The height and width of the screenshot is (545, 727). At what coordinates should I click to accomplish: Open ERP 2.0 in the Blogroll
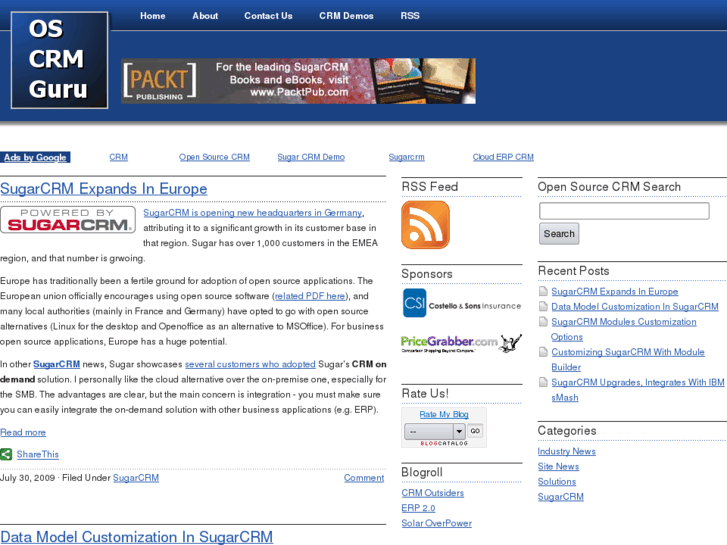[x=418, y=508]
